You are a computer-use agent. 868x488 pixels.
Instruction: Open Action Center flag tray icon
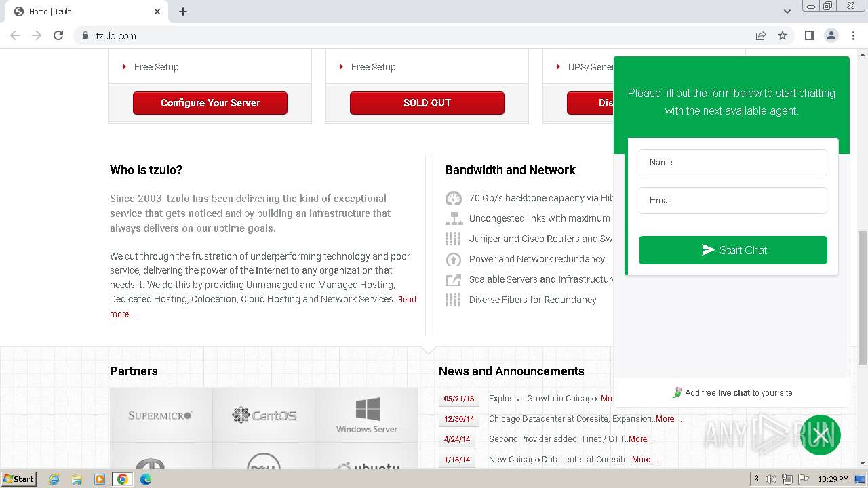804,479
